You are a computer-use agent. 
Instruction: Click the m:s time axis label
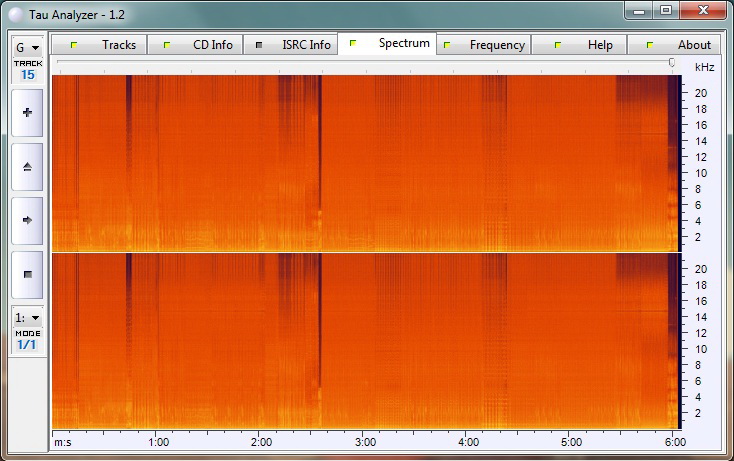(63, 442)
